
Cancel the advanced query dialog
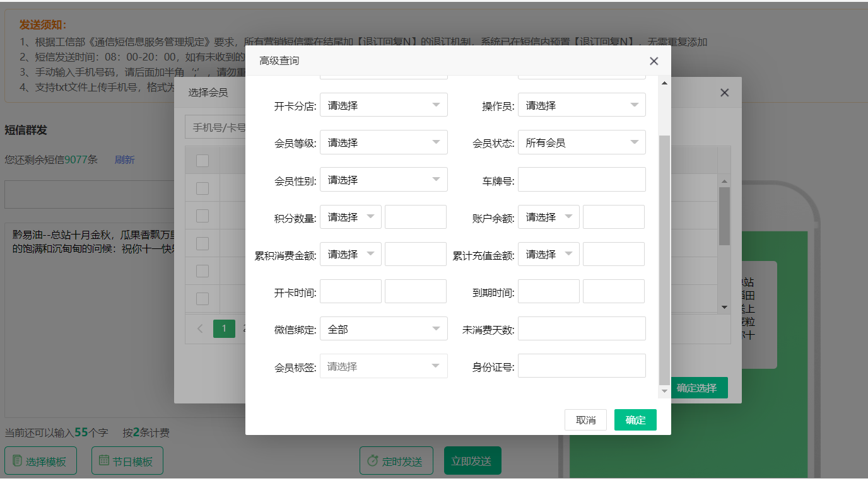tap(585, 419)
